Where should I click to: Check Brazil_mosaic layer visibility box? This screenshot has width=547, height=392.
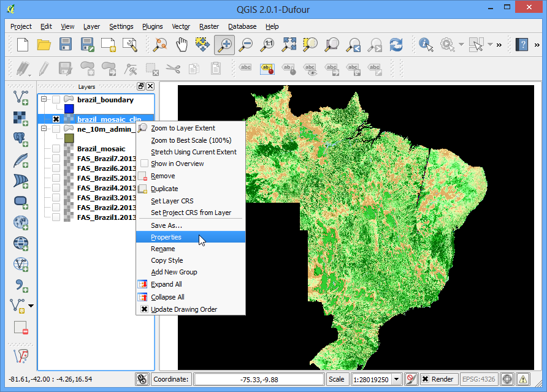[x=56, y=149]
